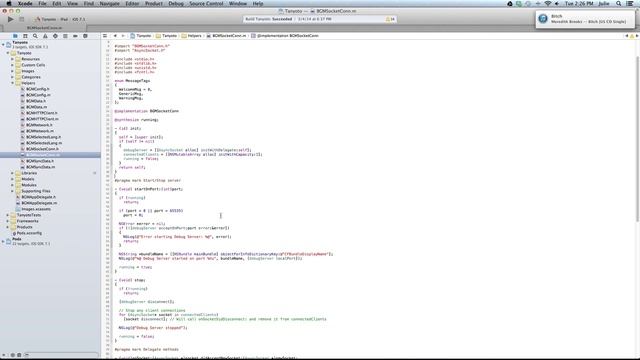Select BGMConfig.h in navigator

tap(38, 89)
